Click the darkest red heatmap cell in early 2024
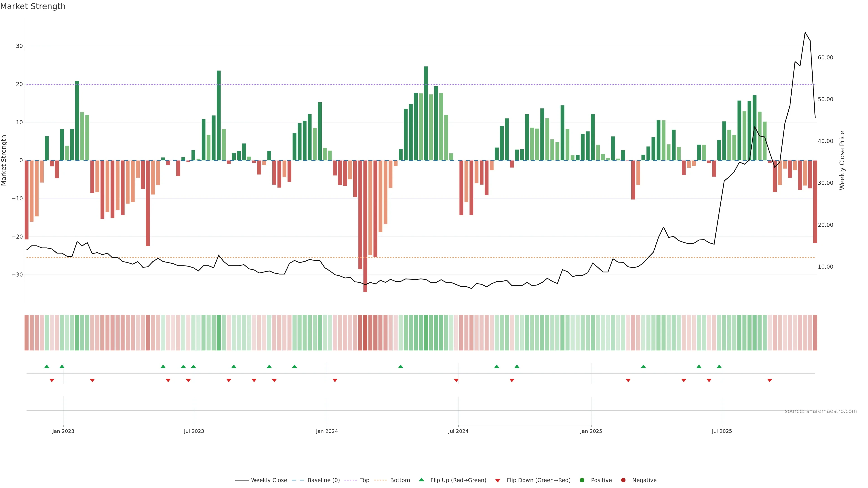This screenshot has height=488, width=868. [x=365, y=332]
